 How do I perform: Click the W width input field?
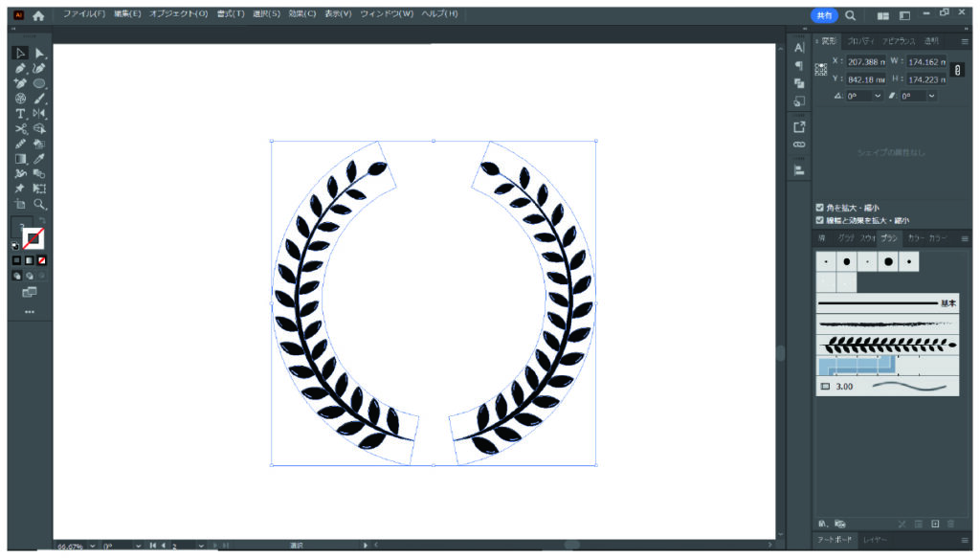926,62
